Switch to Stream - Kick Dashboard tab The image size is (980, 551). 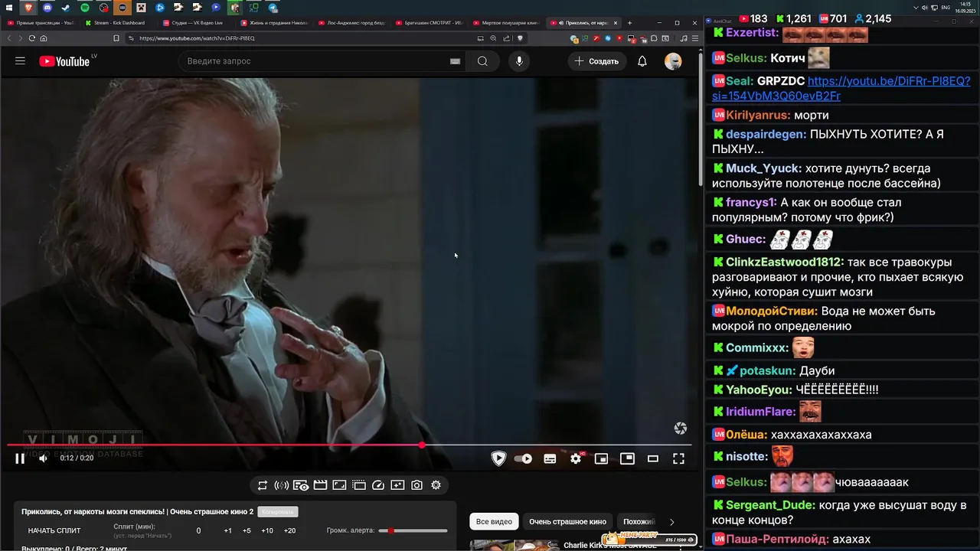(119, 23)
